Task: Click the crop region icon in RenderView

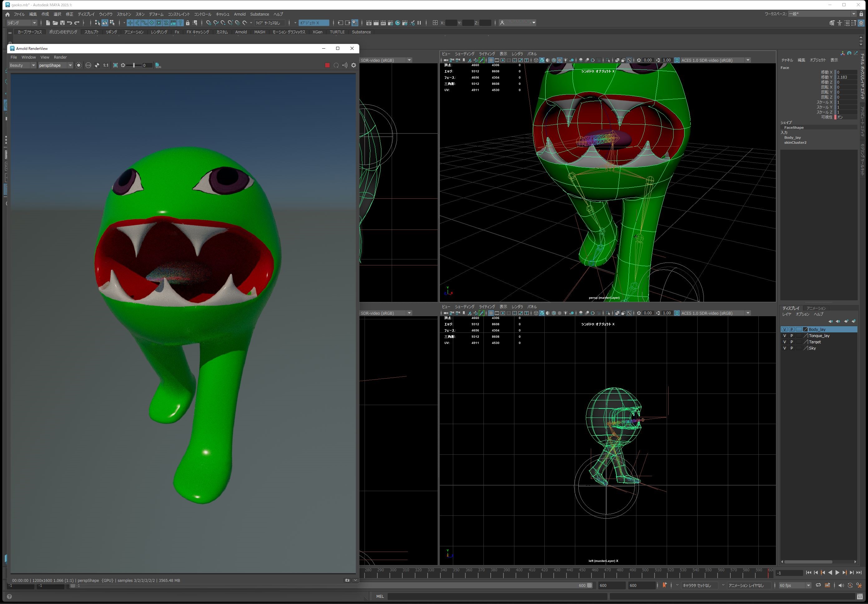Action: (x=116, y=65)
